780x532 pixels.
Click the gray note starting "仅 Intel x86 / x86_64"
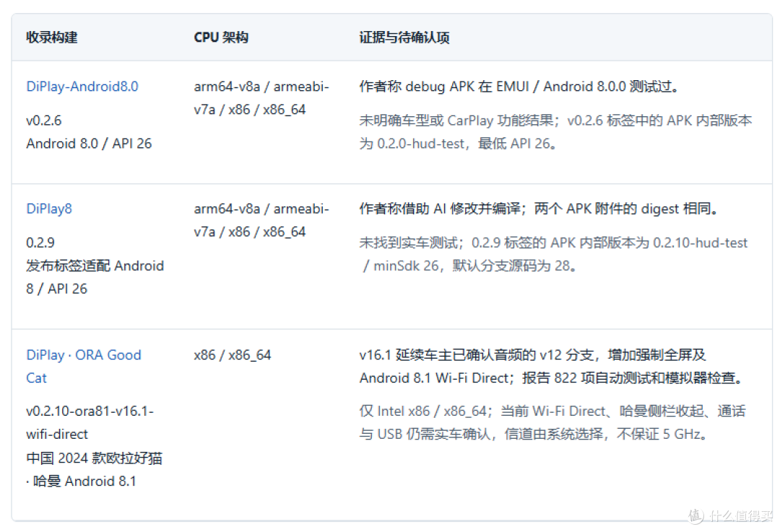[552, 422]
